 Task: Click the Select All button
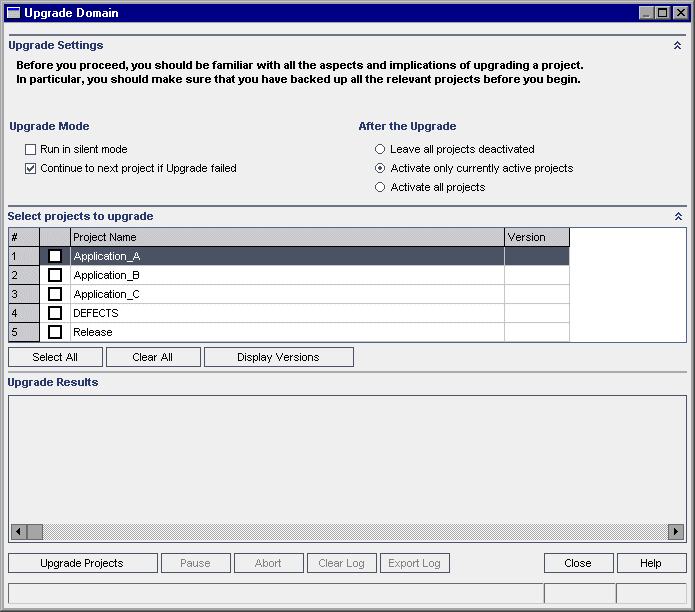[55, 357]
